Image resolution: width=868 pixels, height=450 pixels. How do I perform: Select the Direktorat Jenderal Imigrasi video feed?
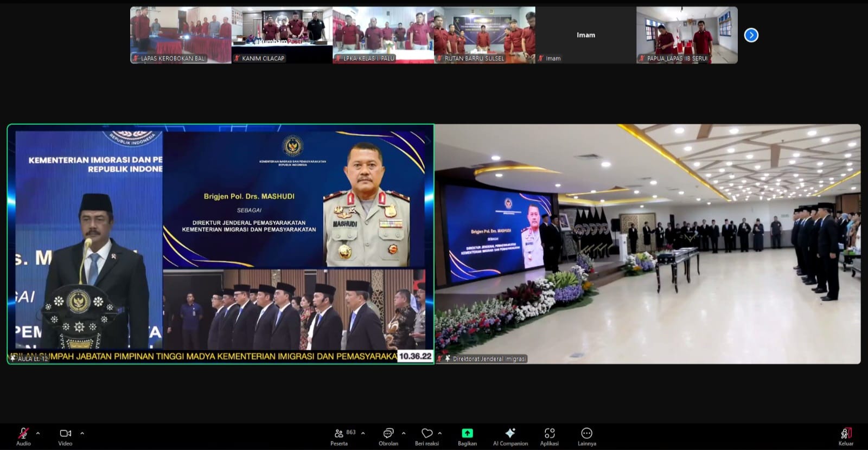click(x=647, y=244)
